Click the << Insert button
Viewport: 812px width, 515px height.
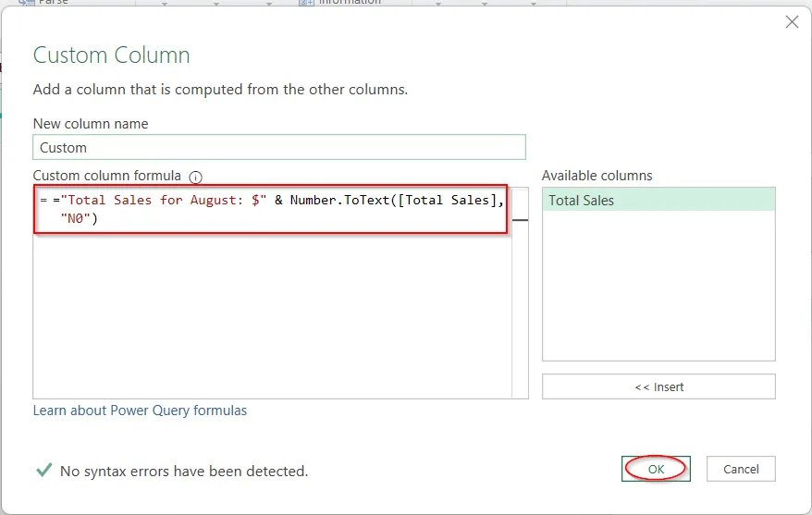(658, 386)
